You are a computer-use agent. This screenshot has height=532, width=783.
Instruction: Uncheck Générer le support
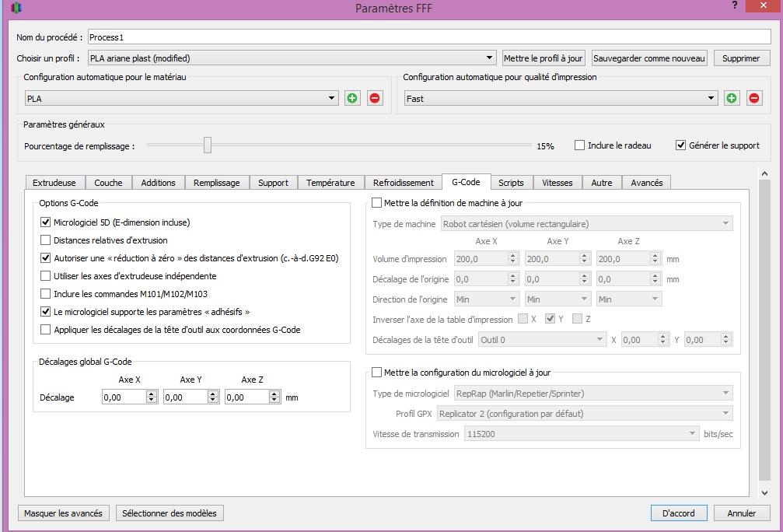[x=680, y=145]
